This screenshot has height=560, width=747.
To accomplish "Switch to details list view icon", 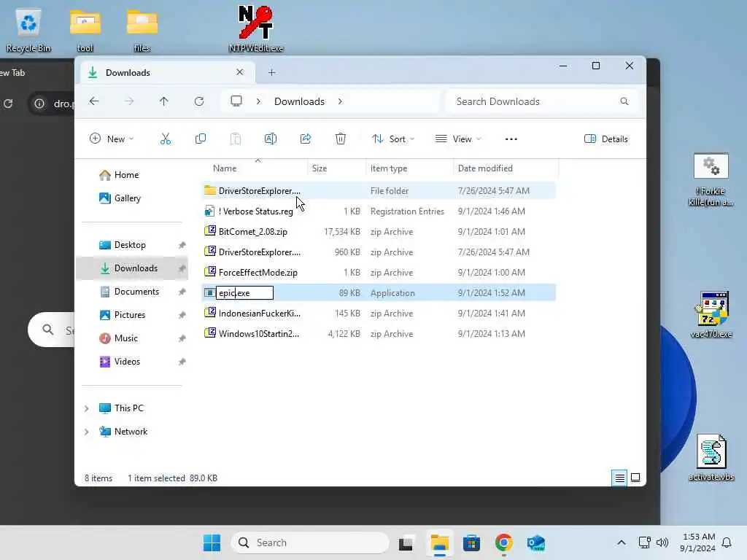I will point(619,478).
